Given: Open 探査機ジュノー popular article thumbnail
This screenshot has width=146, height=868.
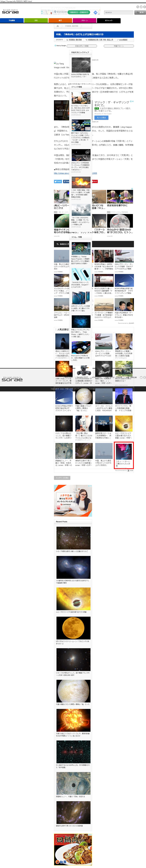Looking at the screenshot, I should 64,451.
